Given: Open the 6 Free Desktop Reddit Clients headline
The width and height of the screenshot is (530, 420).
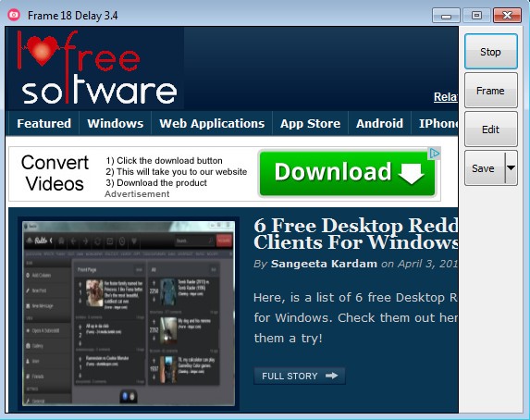Looking at the screenshot, I should click(355, 234).
